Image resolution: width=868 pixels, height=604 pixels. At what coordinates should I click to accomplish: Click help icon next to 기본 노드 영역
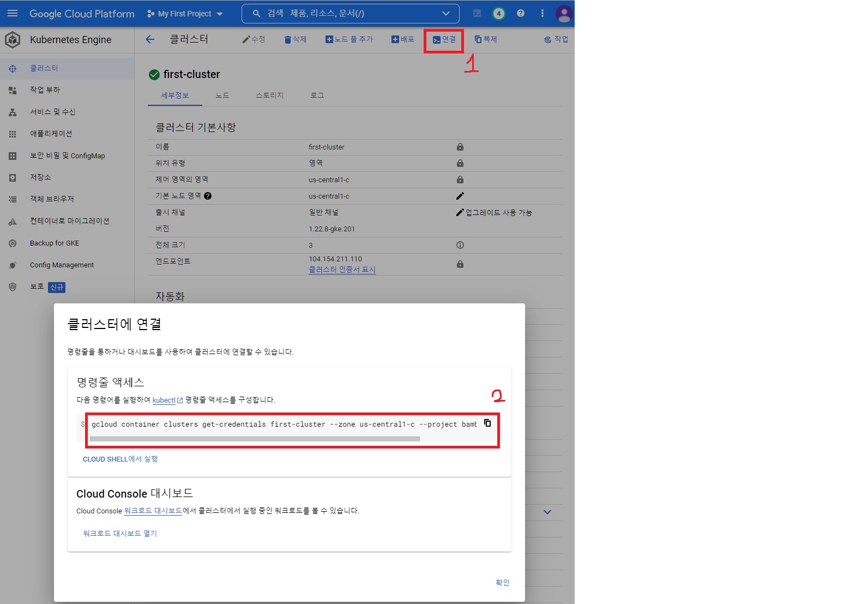208,196
